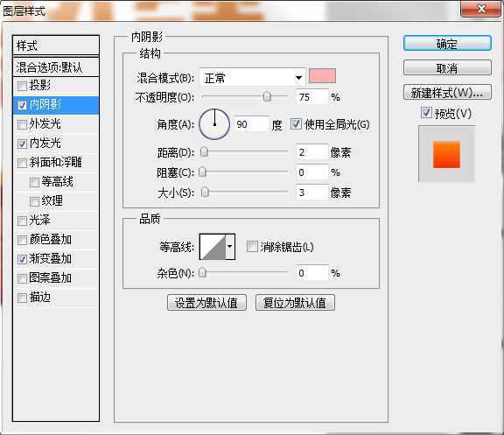Click 复位为默认值 reset default button
This screenshot has width=504, height=435.
pos(295,303)
